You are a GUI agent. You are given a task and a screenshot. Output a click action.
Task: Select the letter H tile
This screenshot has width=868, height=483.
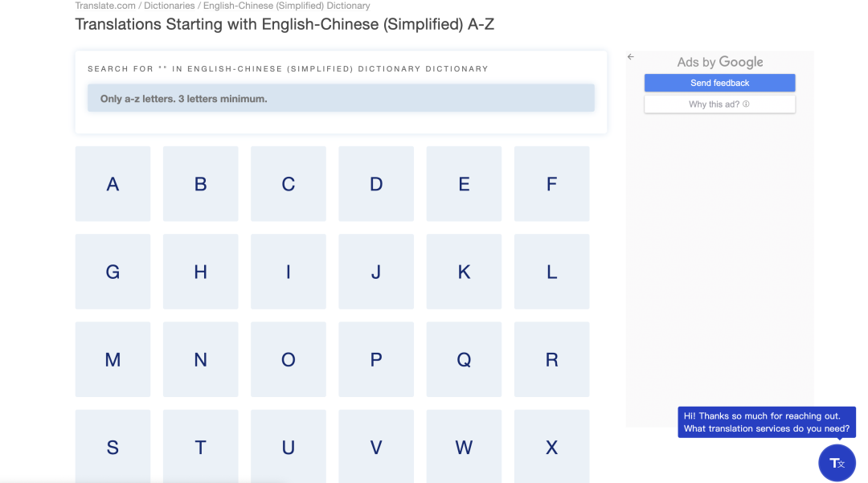200,272
